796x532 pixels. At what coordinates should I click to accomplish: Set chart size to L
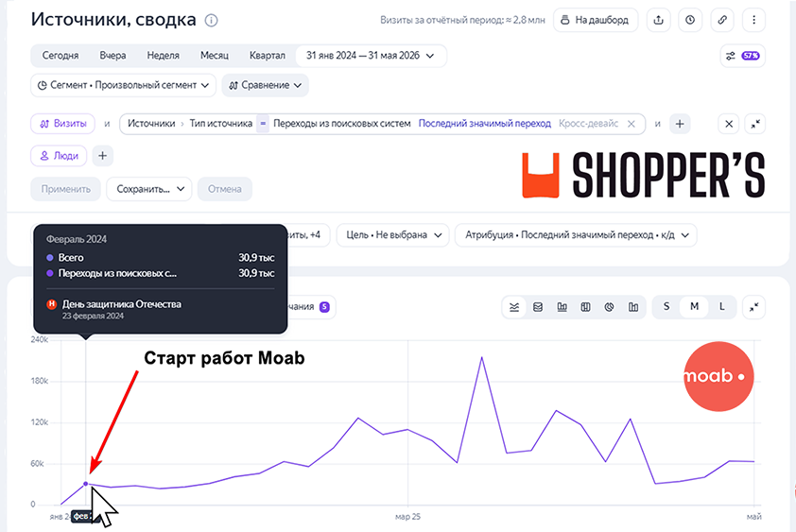[x=722, y=306]
